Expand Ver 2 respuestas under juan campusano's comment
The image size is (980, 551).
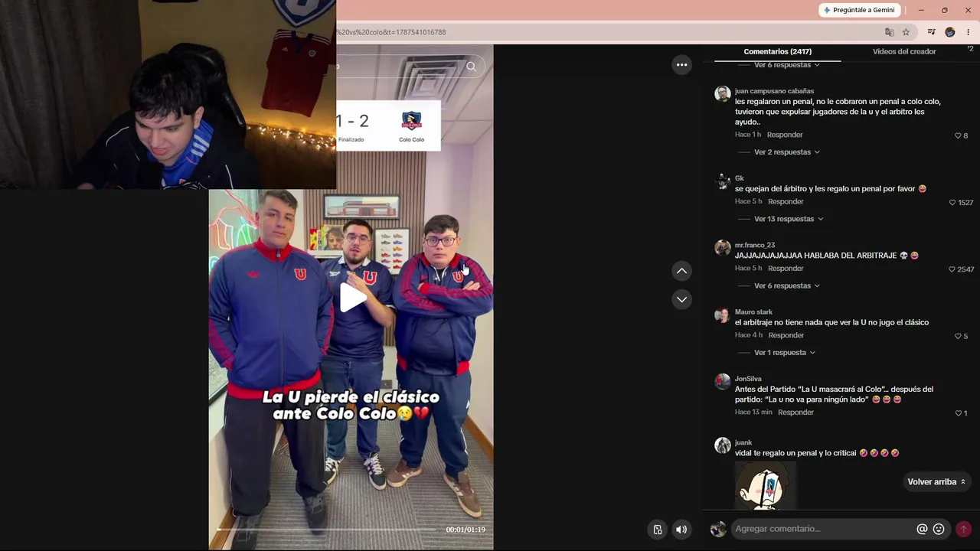tap(787, 152)
